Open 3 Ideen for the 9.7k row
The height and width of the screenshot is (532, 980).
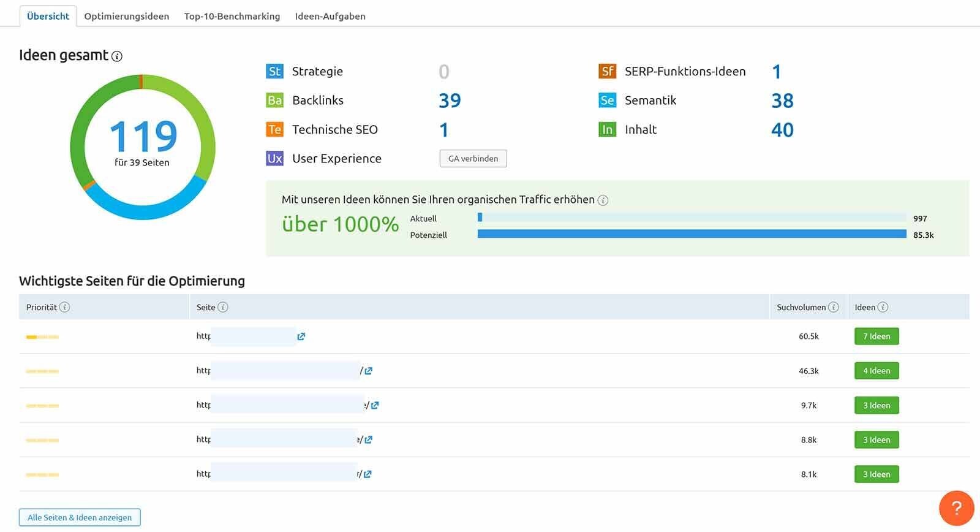pyautogui.click(x=876, y=405)
